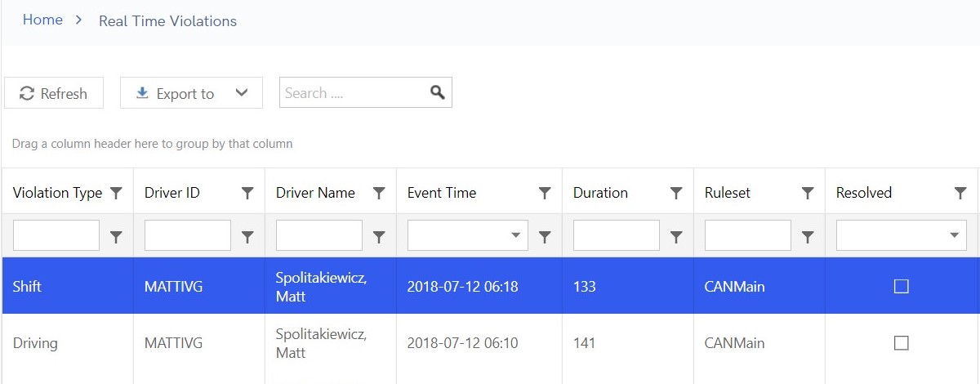Sort by Driver ID column header
The height and width of the screenshot is (384, 980).
(x=172, y=193)
